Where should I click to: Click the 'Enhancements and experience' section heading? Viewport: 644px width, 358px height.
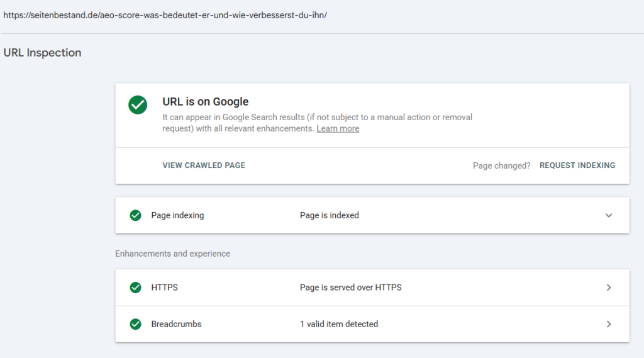point(172,254)
